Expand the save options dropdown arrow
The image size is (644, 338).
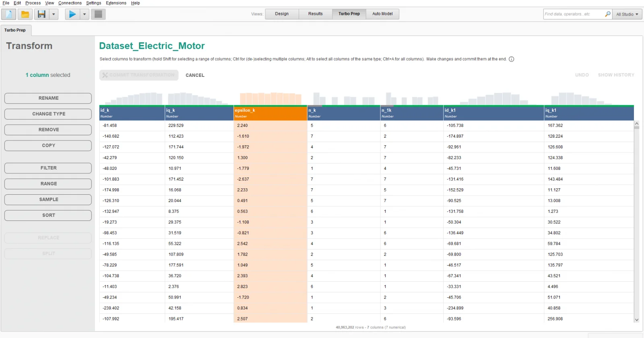coord(54,14)
